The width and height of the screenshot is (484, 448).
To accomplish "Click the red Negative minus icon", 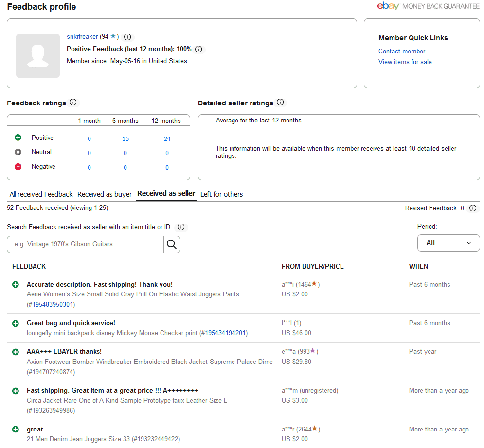I will [x=18, y=167].
